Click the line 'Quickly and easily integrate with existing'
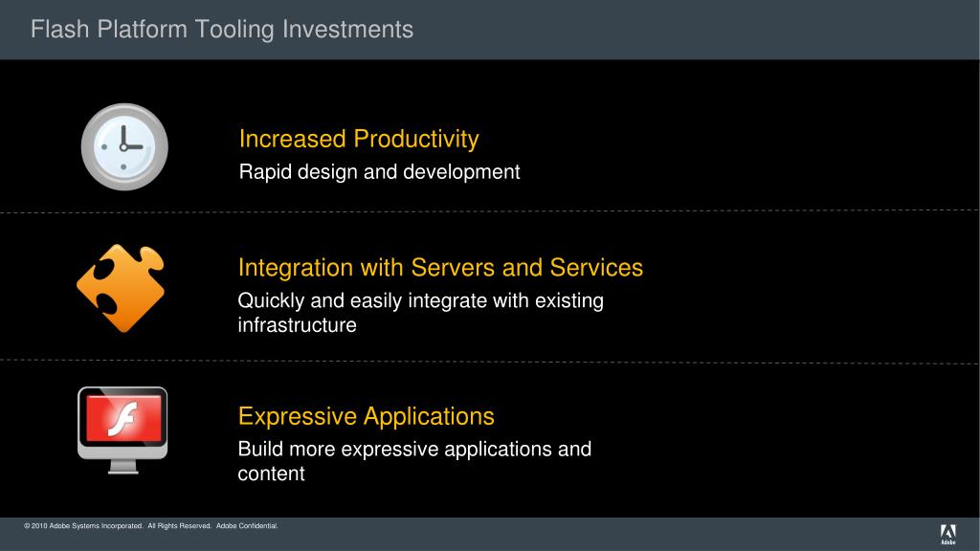The height and width of the screenshot is (551, 980). click(x=421, y=300)
